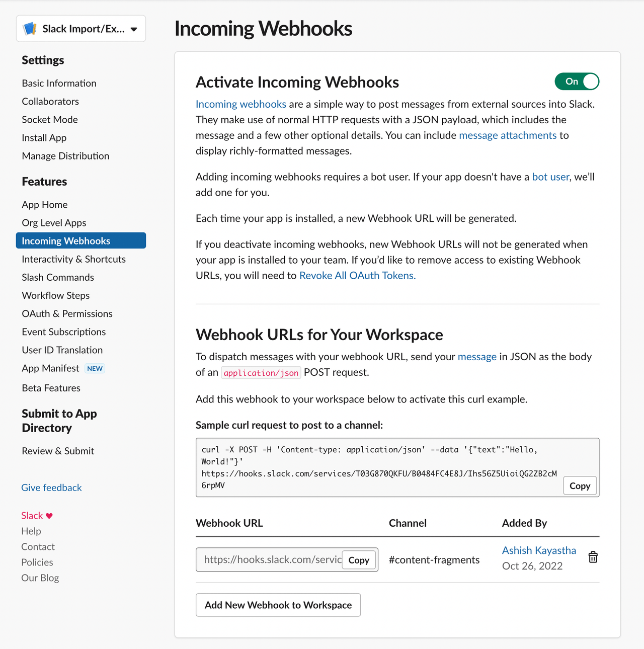Click the Features sidebar heading
This screenshot has height=649, width=644.
[x=44, y=181]
